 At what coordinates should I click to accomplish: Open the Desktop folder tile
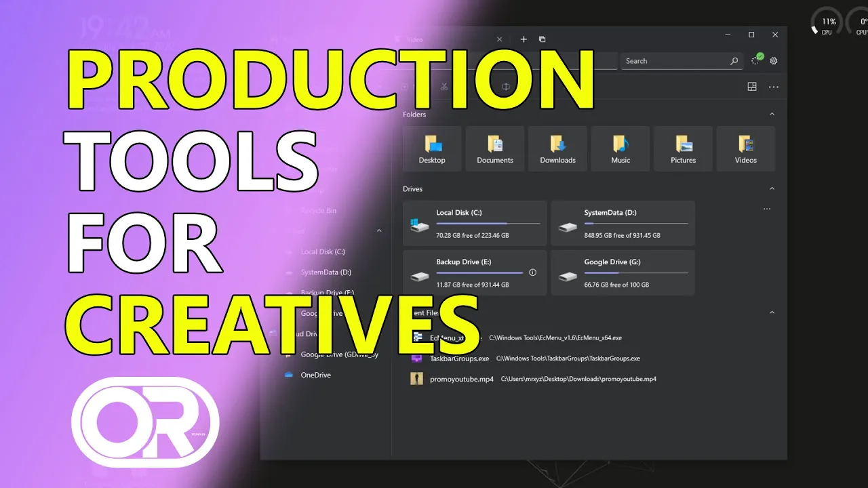[x=432, y=148]
